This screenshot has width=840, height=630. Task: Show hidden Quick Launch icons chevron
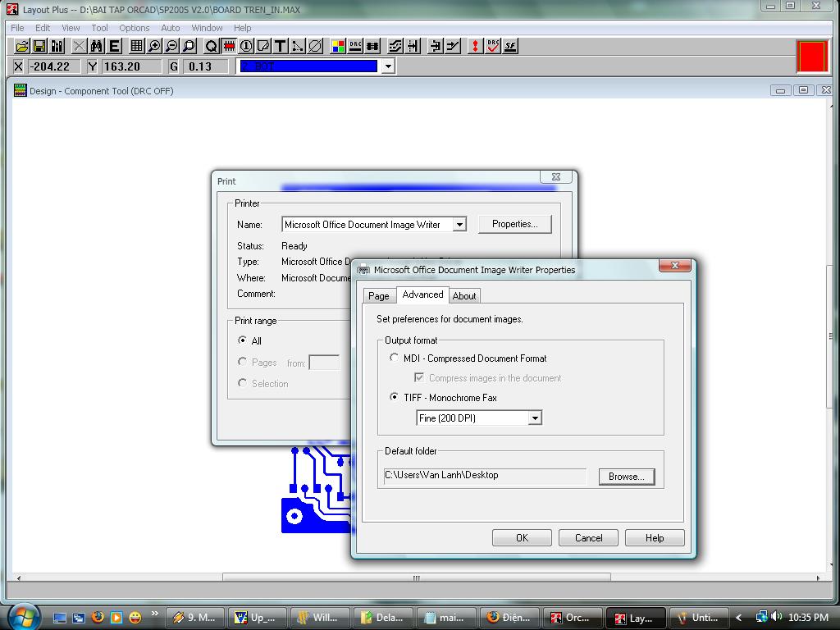pos(155,614)
